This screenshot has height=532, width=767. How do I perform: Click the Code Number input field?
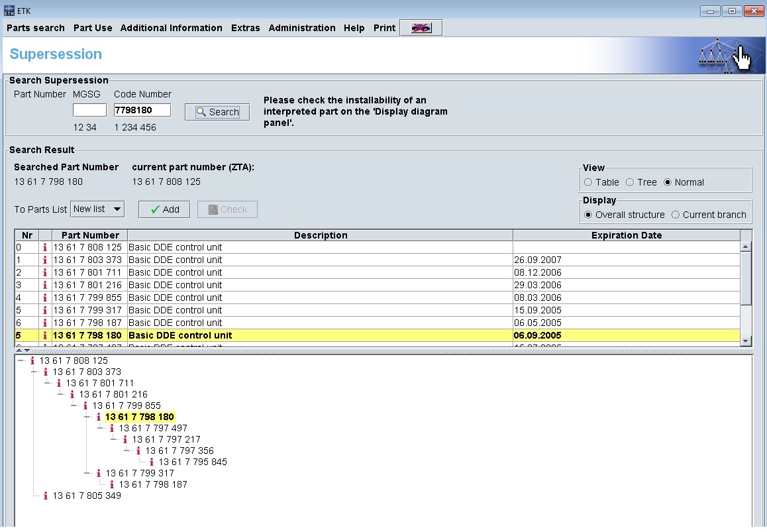pyautogui.click(x=142, y=110)
